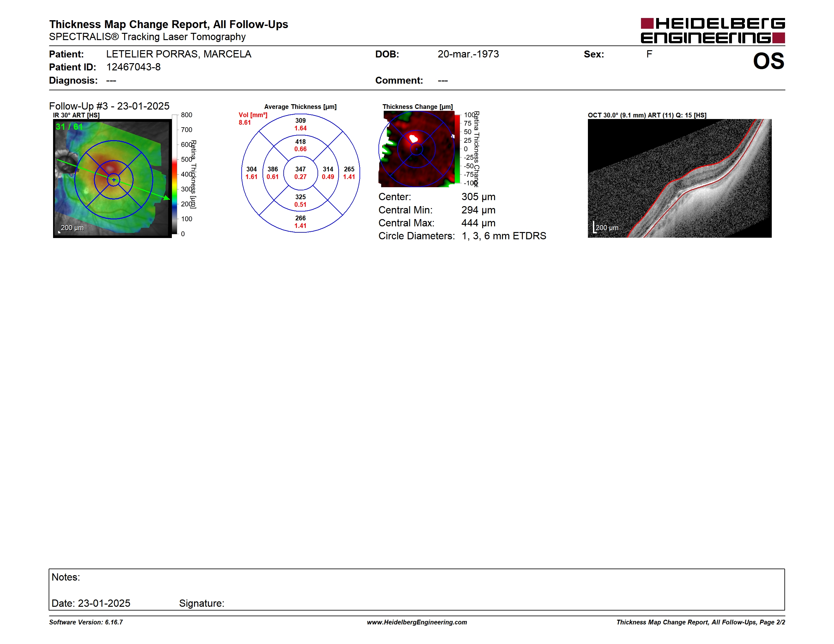Click outer sector value '304'
Screen dimensions: 834x644
(251, 169)
